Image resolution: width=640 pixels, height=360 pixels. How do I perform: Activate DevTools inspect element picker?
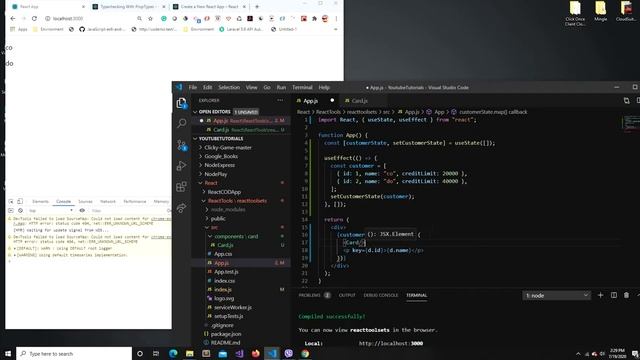(x=11, y=201)
